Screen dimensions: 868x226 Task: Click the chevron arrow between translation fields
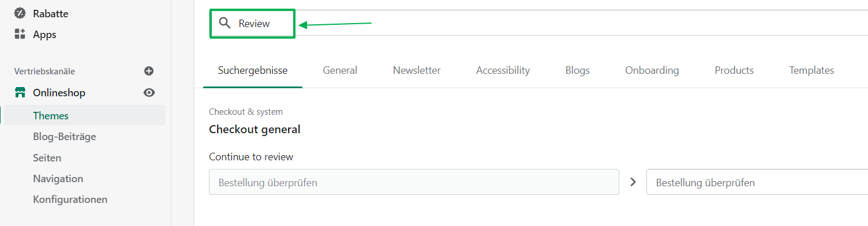633,182
